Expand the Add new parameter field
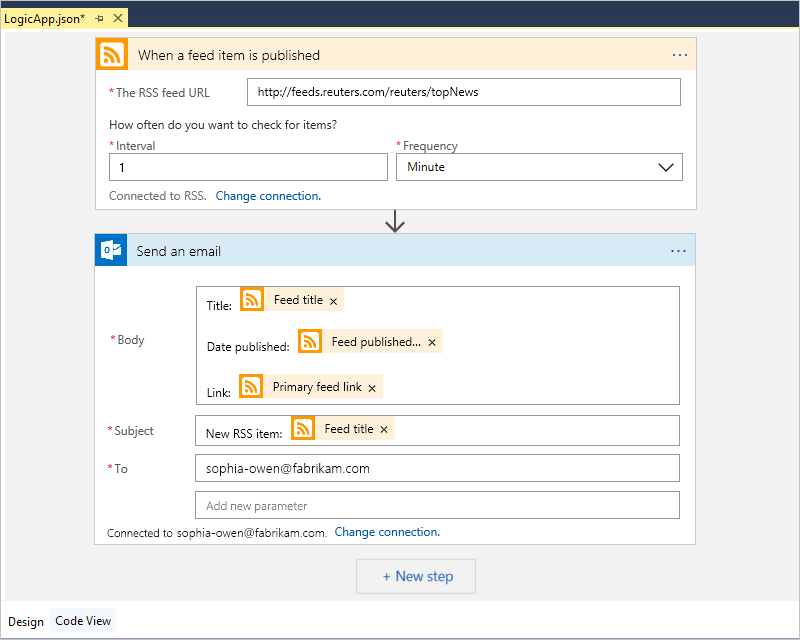Image resolution: width=800 pixels, height=640 pixels. click(437, 505)
